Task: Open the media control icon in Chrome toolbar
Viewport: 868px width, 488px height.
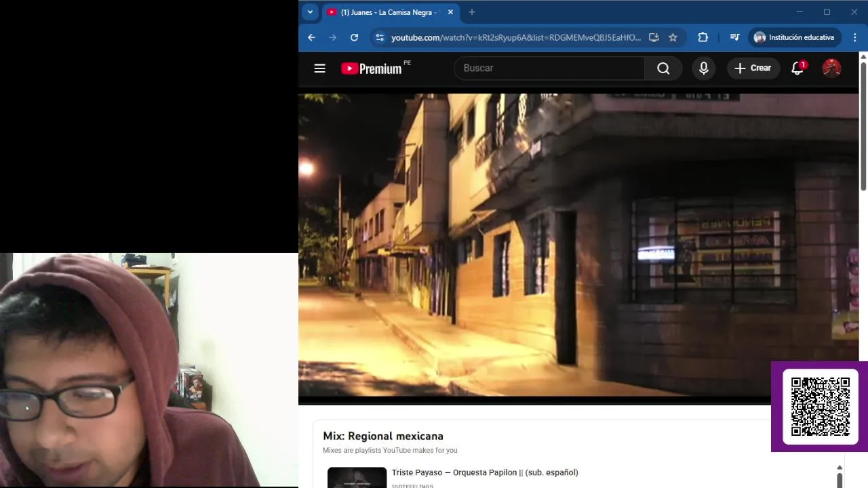Action: click(x=734, y=37)
